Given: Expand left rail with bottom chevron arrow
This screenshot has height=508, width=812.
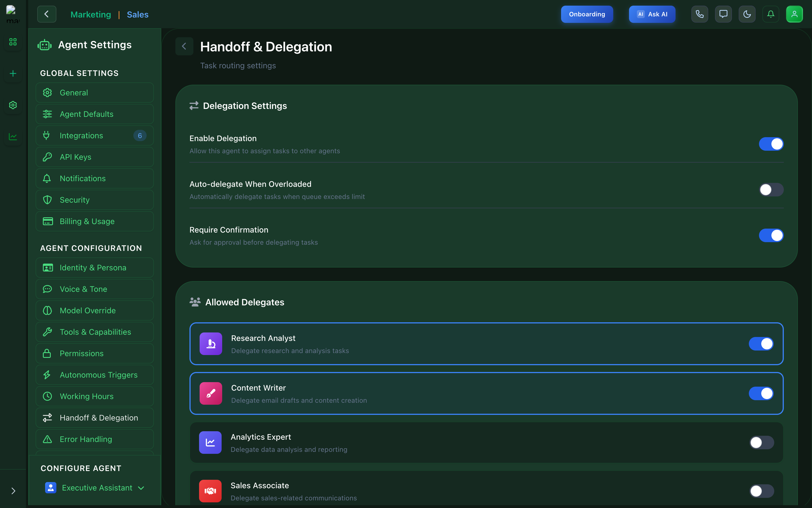Looking at the screenshot, I should (x=13, y=491).
